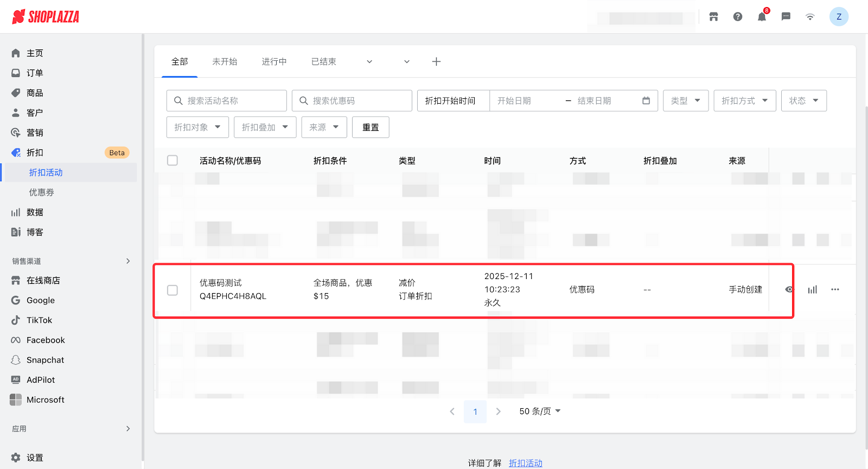Open the 50 条/页 page size dropdown
The image size is (868, 469).
click(x=540, y=411)
